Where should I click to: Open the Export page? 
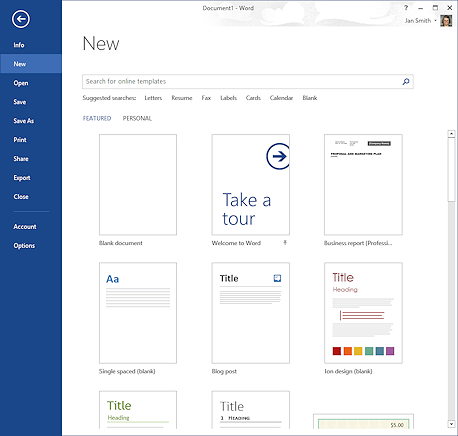pyautogui.click(x=22, y=178)
